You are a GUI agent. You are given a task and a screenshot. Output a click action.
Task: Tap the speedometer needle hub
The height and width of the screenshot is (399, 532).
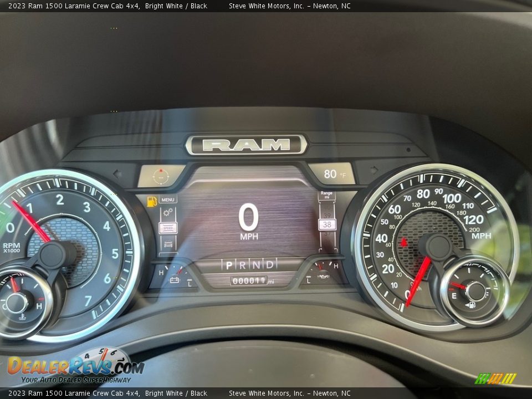coord(438,247)
